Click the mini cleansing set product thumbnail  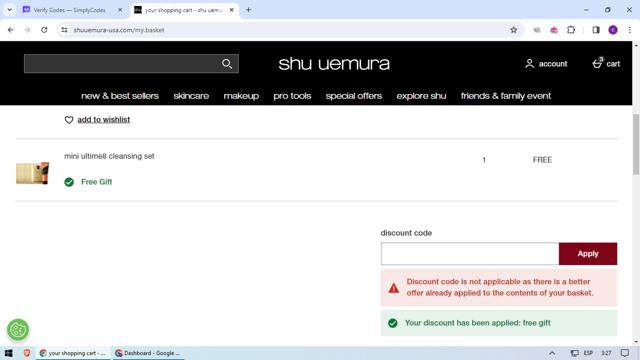[33, 173]
